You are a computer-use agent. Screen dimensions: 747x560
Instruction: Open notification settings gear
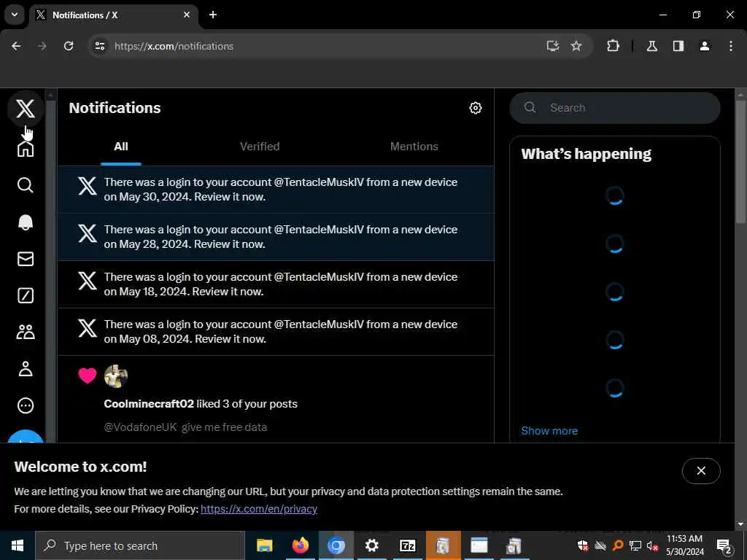tap(475, 108)
